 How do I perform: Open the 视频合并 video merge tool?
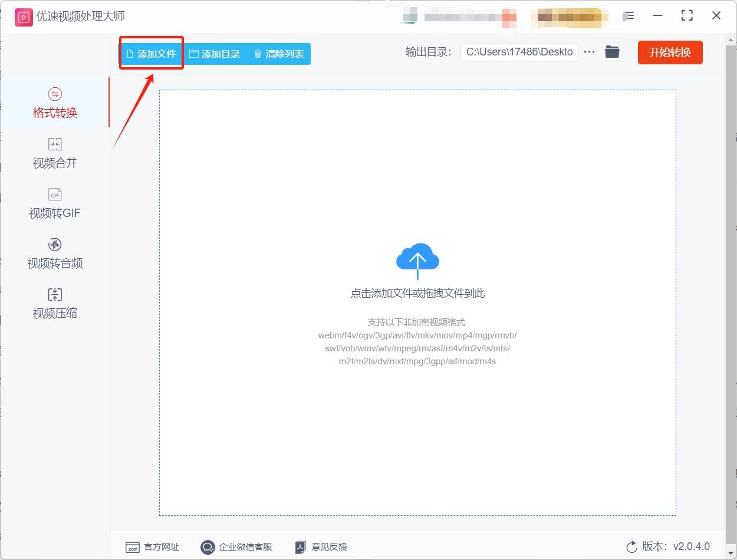[x=54, y=153]
